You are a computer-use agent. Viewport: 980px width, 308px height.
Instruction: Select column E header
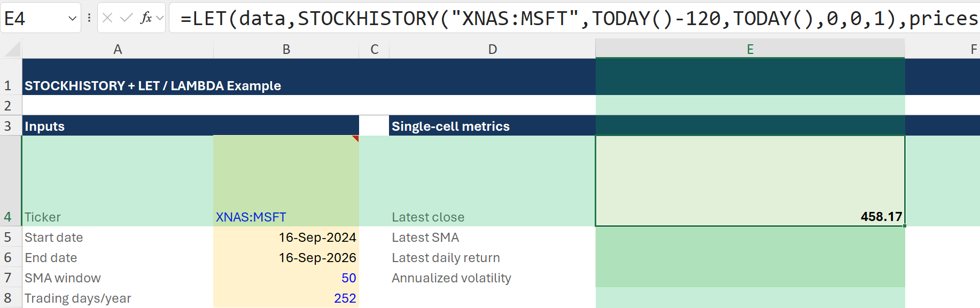[750, 49]
